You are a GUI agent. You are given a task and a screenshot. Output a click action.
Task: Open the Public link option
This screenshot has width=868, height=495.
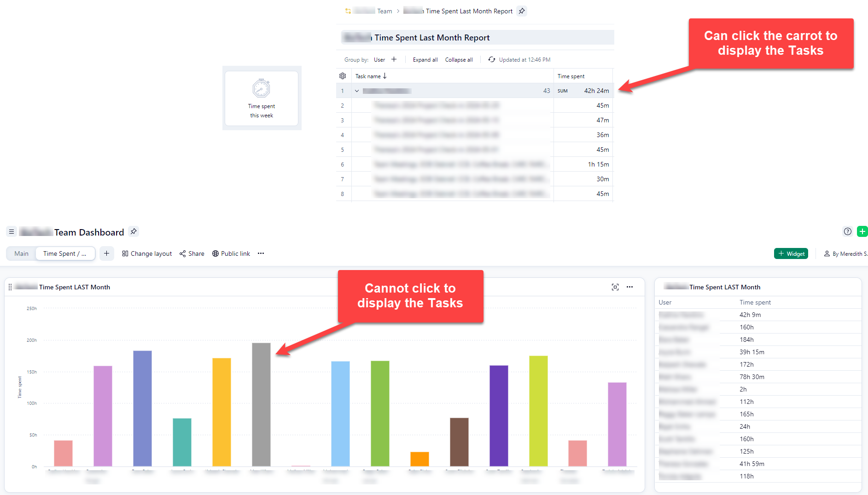231,253
